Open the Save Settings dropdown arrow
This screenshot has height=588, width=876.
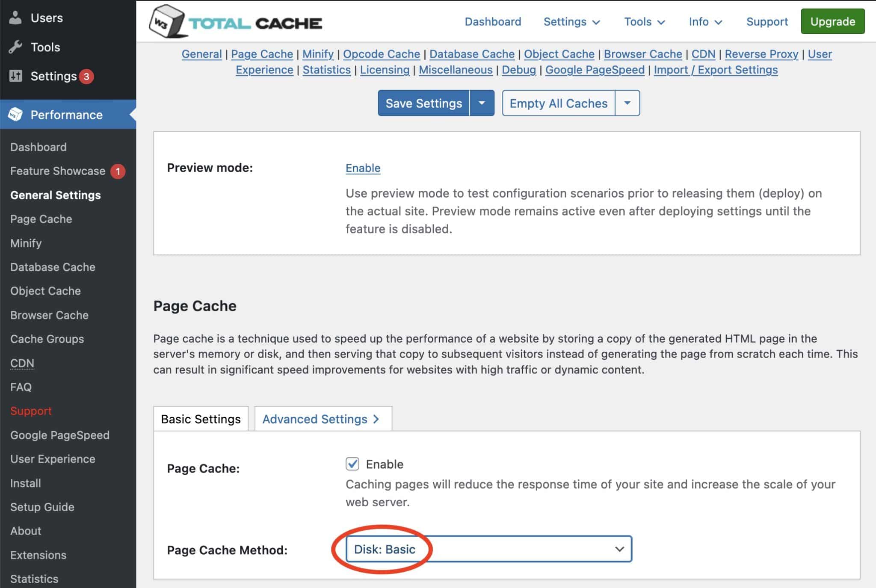pyautogui.click(x=482, y=103)
